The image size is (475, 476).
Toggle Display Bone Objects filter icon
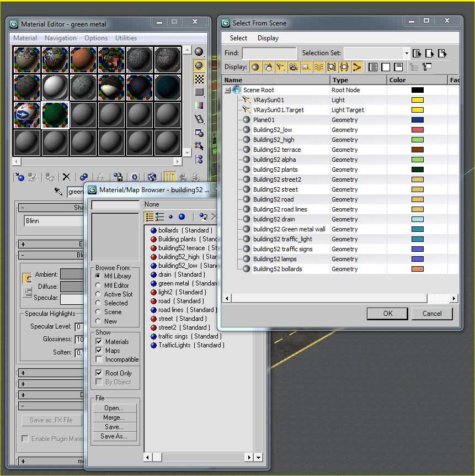click(x=357, y=67)
